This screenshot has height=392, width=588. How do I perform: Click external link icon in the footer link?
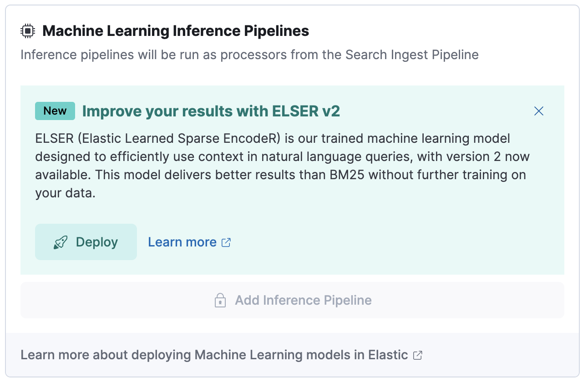click(417, 355)
